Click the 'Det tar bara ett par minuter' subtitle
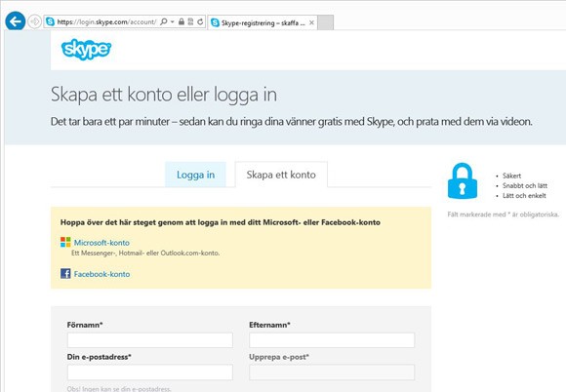 click(x=292, y=122)
